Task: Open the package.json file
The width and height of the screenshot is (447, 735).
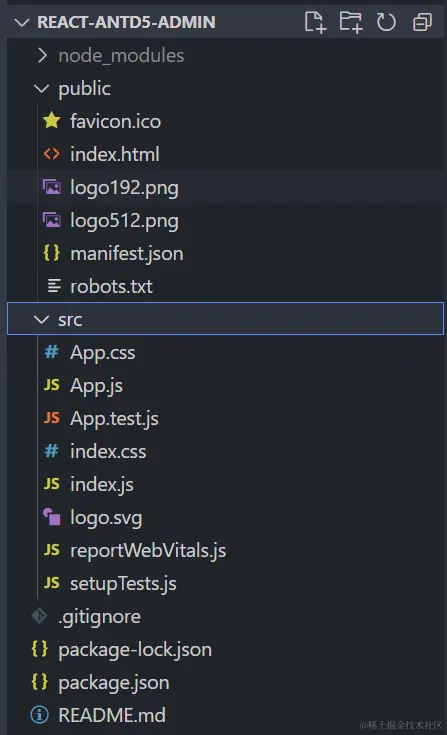Action: (114, 682)
